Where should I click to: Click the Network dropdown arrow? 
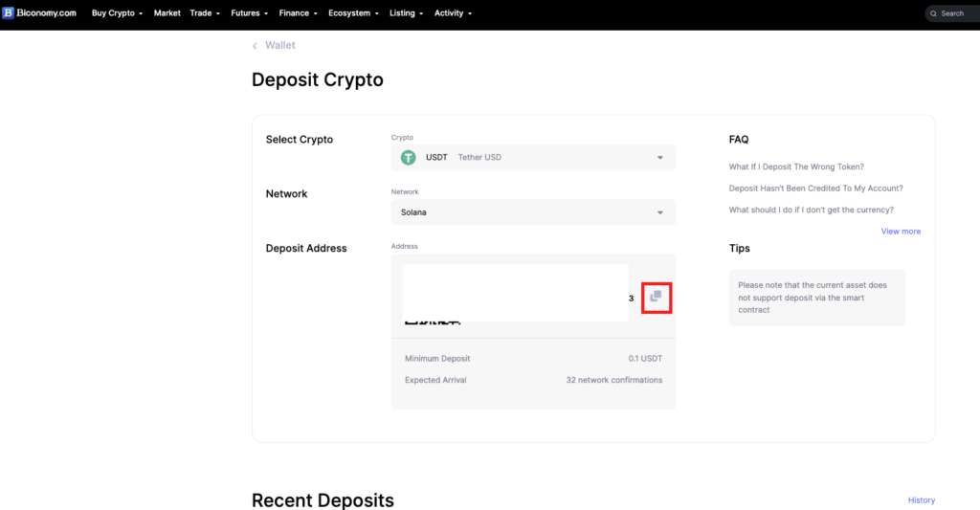tap(660, 213)
